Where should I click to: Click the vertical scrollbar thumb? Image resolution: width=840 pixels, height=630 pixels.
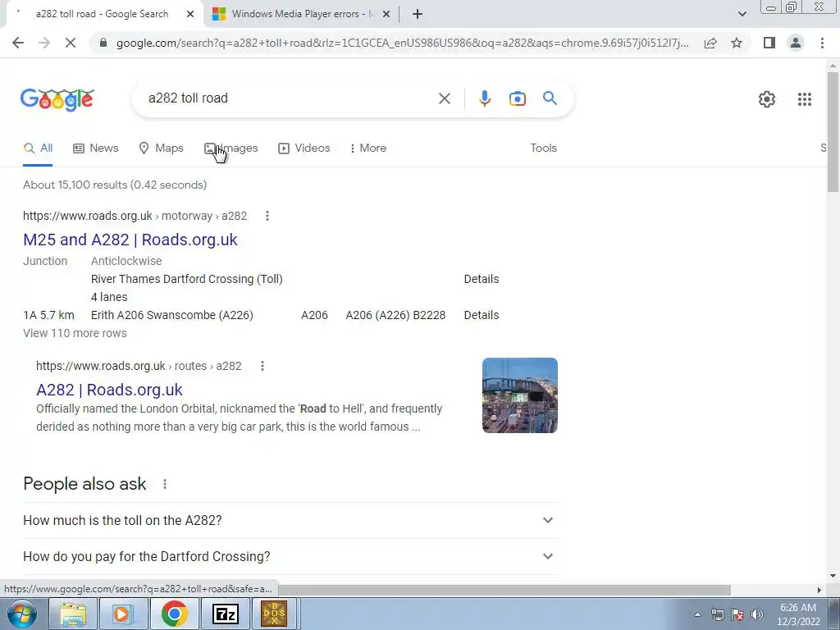click(x=833, y=131)
